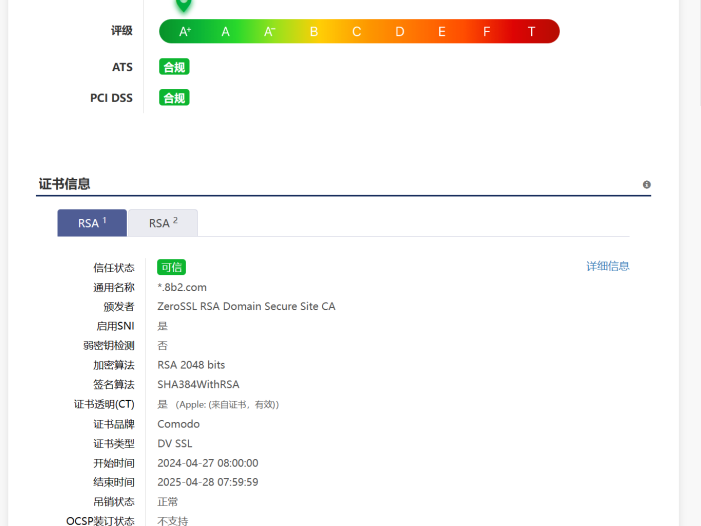The image size is (701, 526).
Task: Open the 详细信息 link
Action: coord(608,266)
